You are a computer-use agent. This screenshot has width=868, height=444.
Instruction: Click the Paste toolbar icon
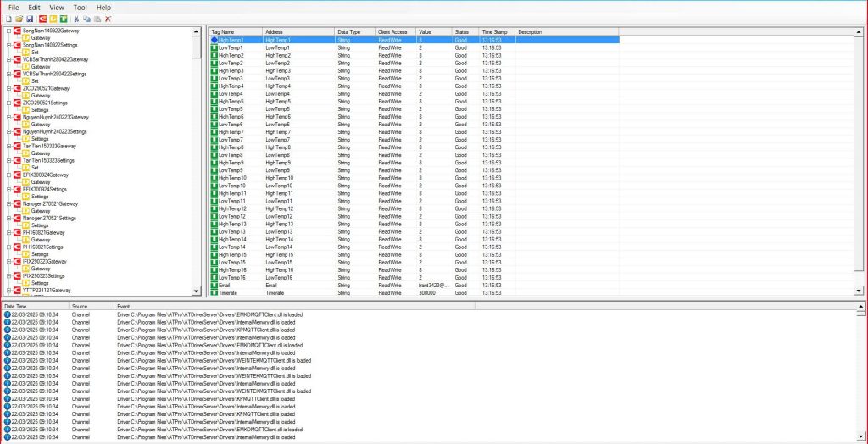97,19
